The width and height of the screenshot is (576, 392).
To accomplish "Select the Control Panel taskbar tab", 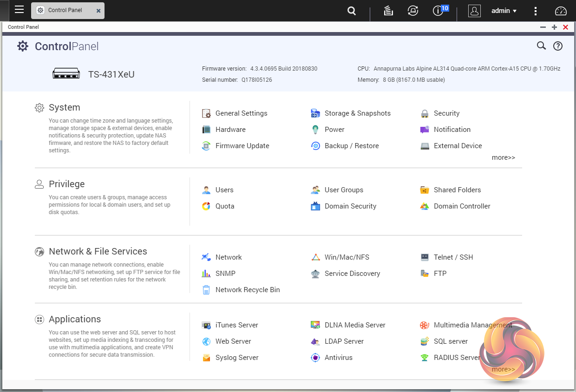I will (x=65, y=10).
